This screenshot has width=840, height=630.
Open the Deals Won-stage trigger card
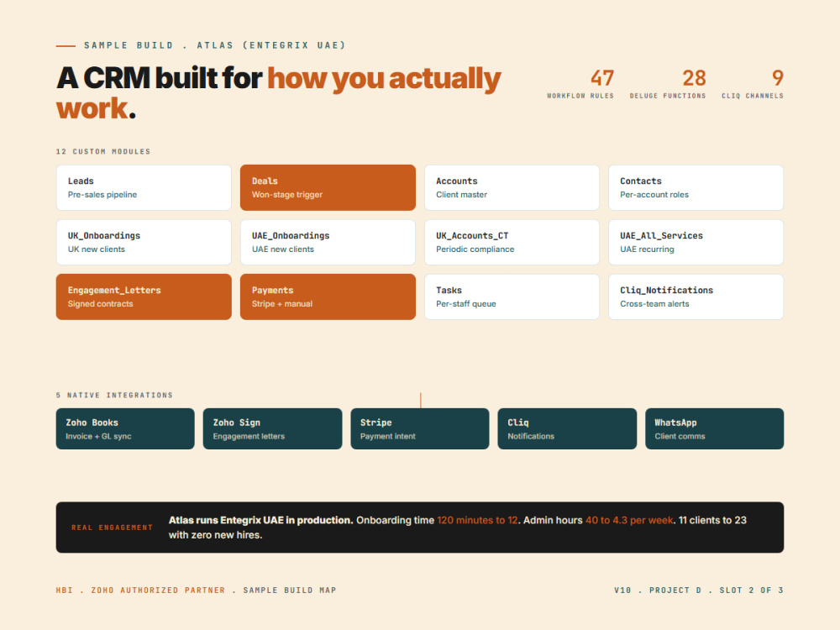tap(328, 187)
